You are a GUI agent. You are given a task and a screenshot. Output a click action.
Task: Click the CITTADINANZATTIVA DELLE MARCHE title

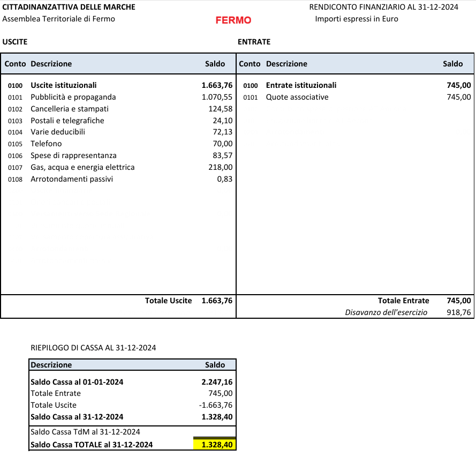[x=69, y=7]
